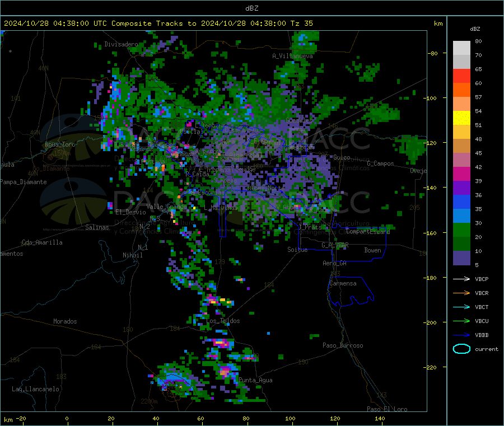Click the 'Agua_Toro' place label
Image resolution: width=504 pixels, height=426 pixels.
click(60, 144)
